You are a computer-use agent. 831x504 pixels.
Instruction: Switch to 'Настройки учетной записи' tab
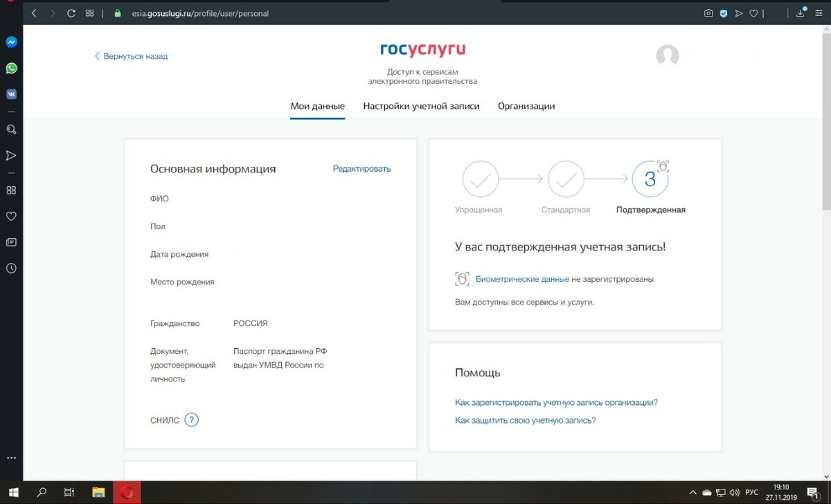tap(421, 106)
